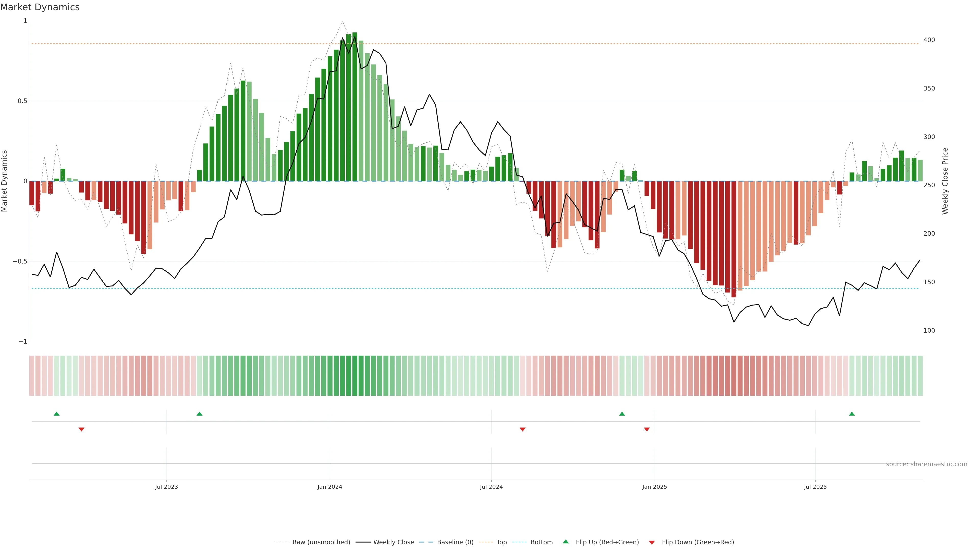Click the latest green flip-up marker after Jul 2025
980x551 pixels.
point(852,414)
